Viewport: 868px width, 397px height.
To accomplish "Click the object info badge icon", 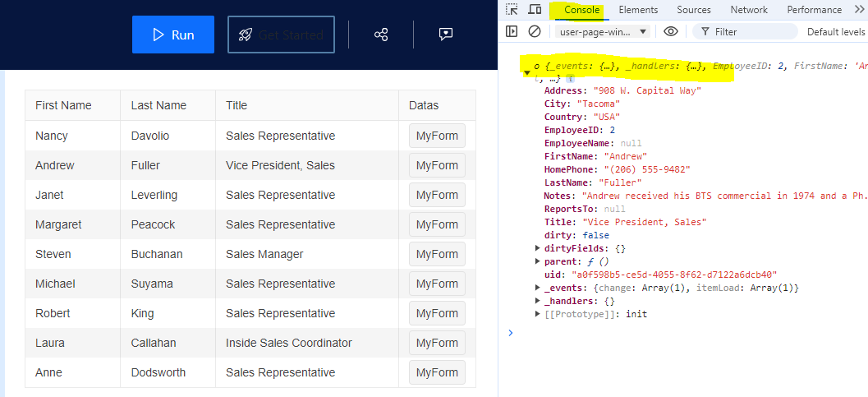I will (570, 78).
